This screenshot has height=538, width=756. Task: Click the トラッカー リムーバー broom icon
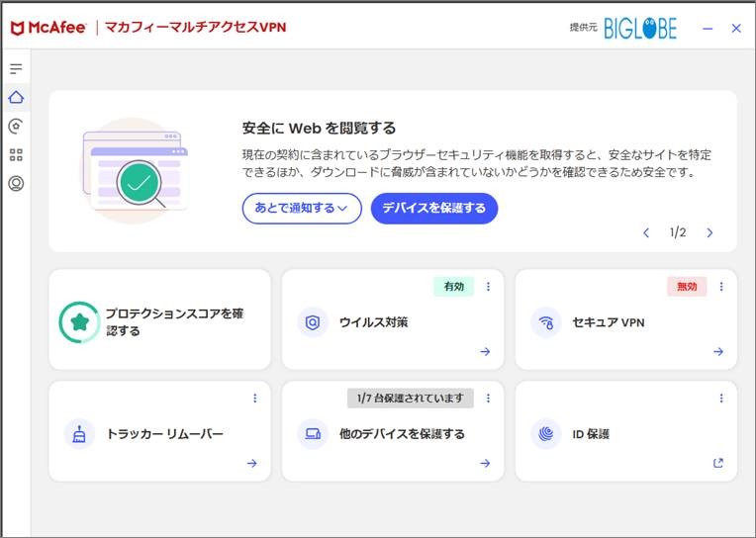pos(79,434)
